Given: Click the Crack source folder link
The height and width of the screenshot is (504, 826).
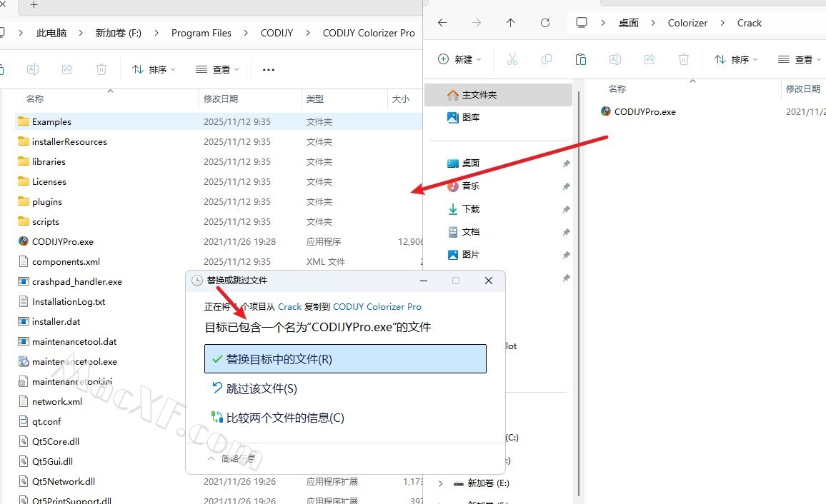Looking at the screenshot, I should click(289, 306).
